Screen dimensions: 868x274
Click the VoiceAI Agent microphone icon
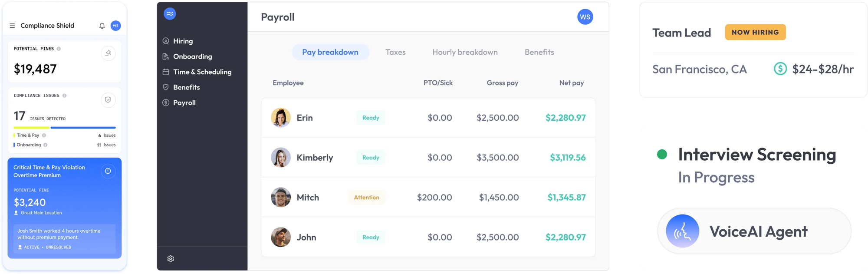tap(682, 231)
